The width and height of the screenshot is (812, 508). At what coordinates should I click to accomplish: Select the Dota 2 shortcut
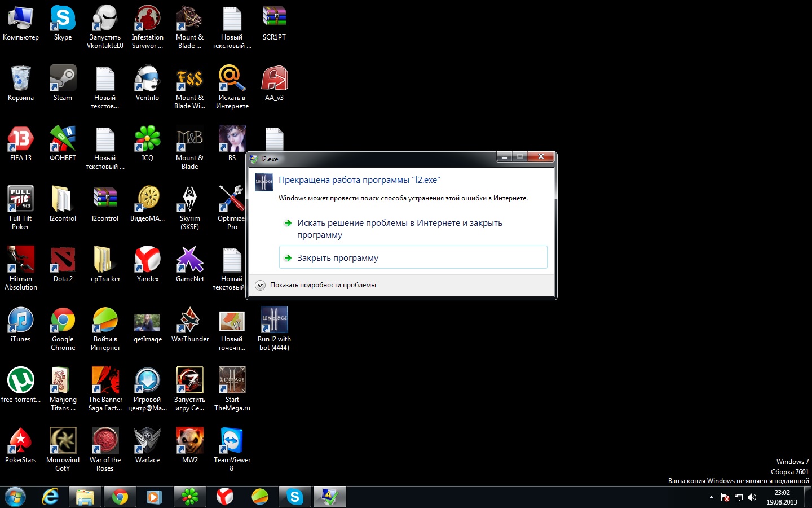coord(63,265)
